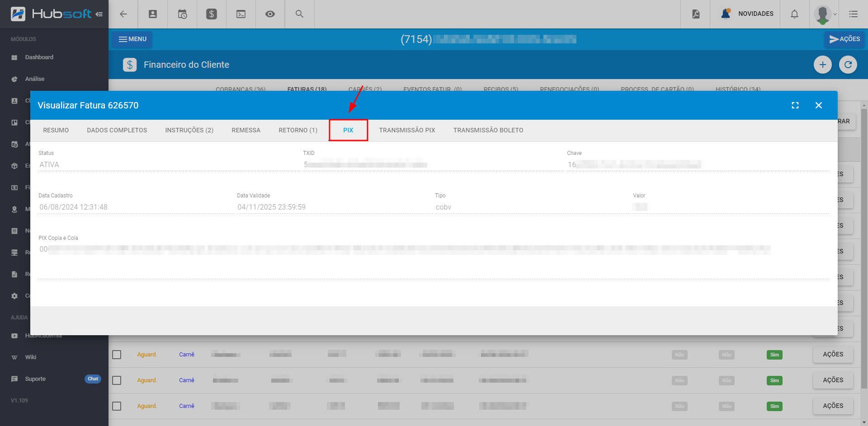
Task: Open the calendar clock toolbar icon
Action: [182, 14]
